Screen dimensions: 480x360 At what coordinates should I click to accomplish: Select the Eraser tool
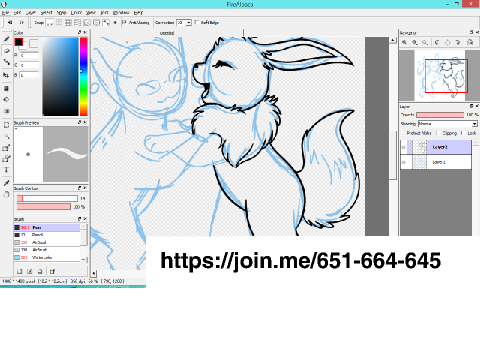tap(6, 50)
